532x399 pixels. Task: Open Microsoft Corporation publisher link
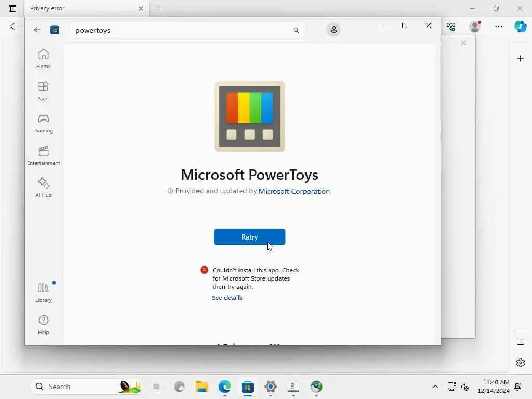pos(294,191)
